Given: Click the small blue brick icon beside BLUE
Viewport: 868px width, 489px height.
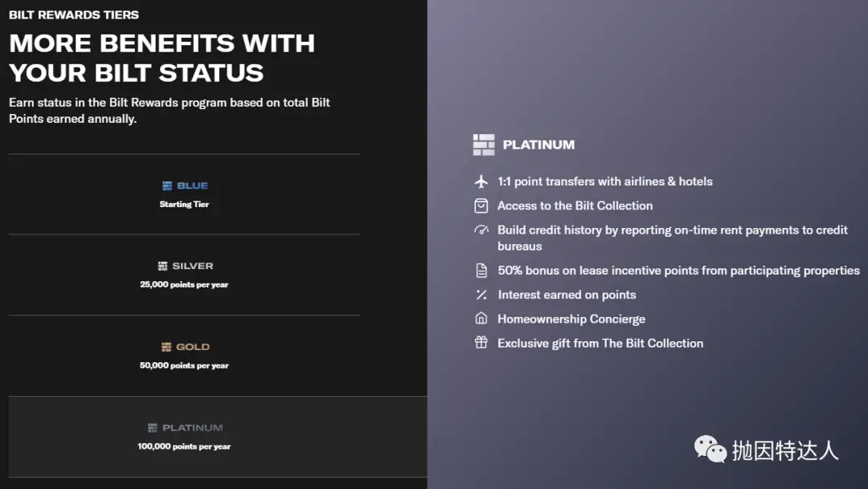Looking at the screenshot, I should point(167,185).
